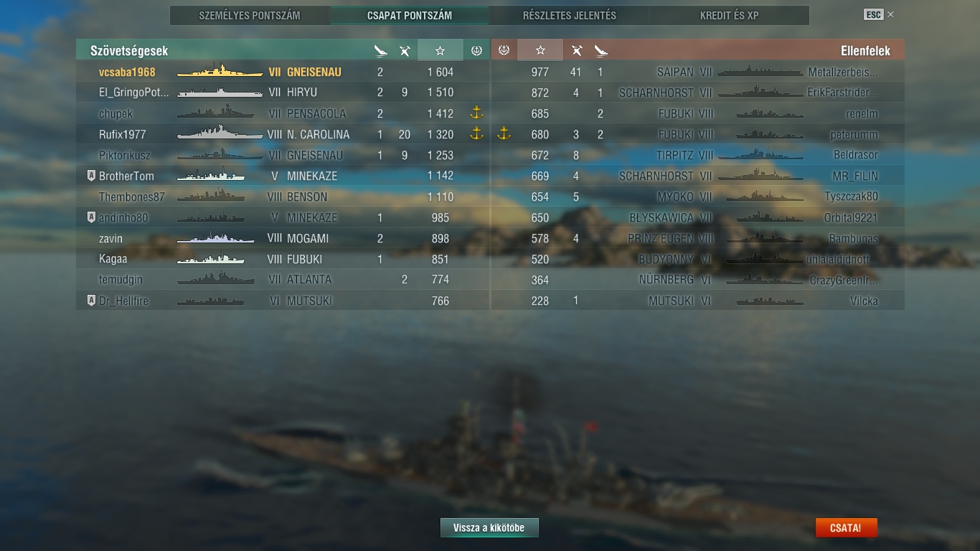Select the Csapat pontszám tab
The image size is (980, 551).
point(410,15)
